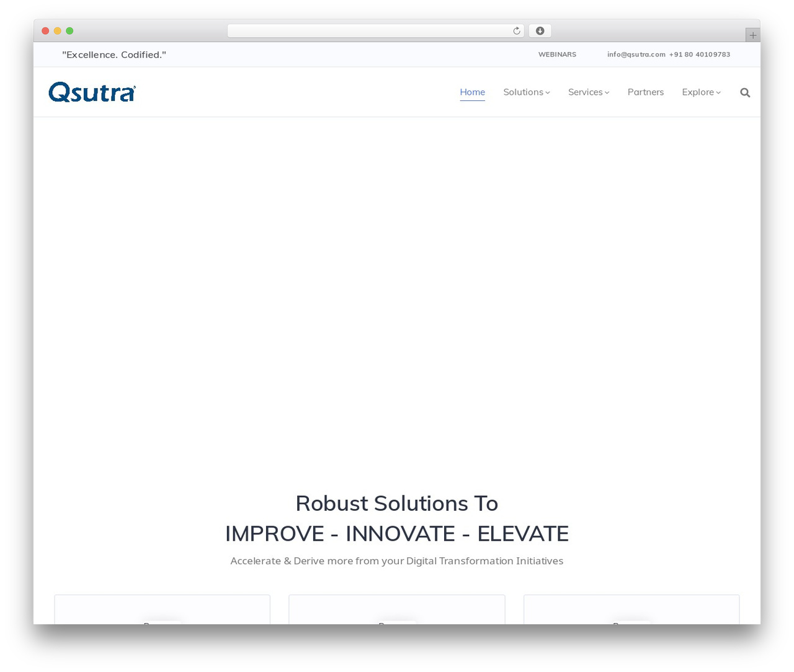Click the Accelerate & Derive more subtitle
This screenshot has height=672, width=794.
click(x=397, y=561)
